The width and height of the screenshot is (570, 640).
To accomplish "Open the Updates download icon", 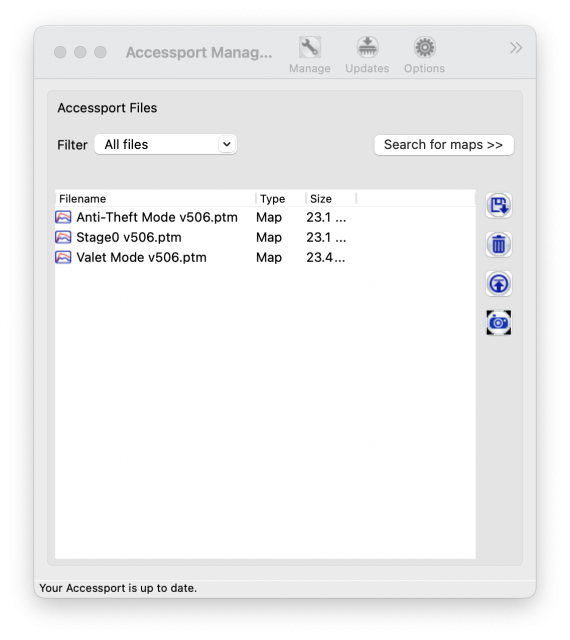I will 367,47.
